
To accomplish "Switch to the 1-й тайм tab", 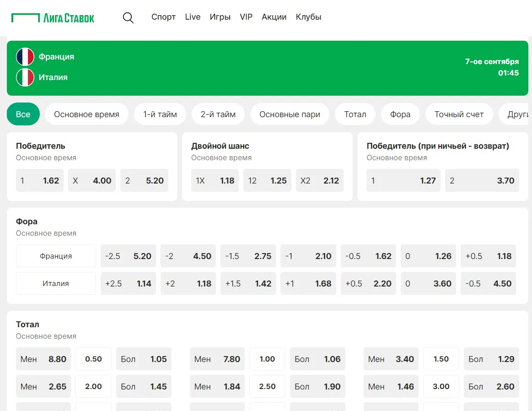I will tap(160, 114).
